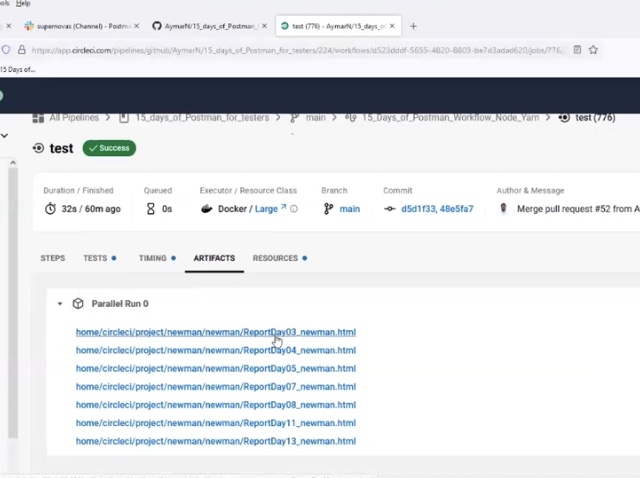Click the workflow icon in breadcrumb
The height and width of the screenshot is (478, 640).
click(x=351, y=118)
